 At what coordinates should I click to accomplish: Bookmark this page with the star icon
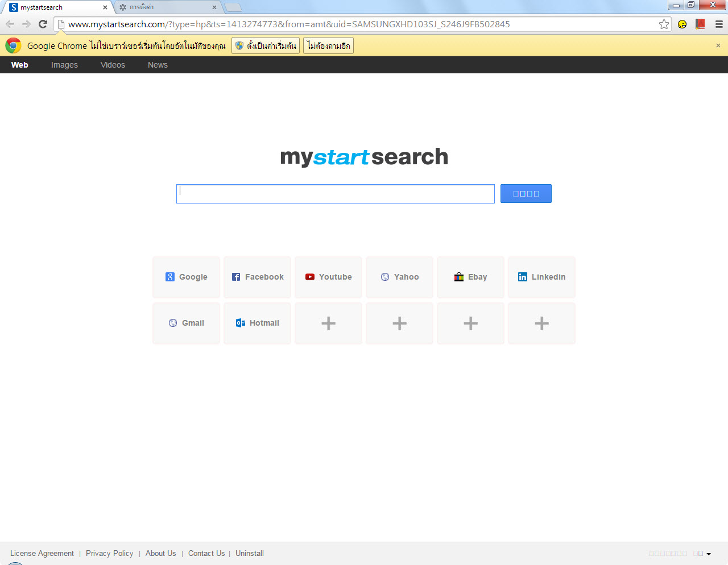(664, 24)
